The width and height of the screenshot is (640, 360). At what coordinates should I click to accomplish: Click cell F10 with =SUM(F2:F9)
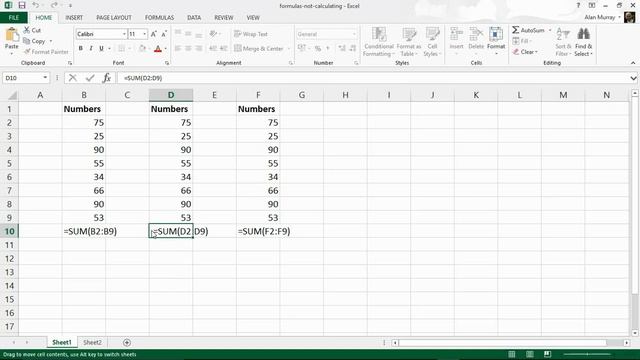click(258, 231)
